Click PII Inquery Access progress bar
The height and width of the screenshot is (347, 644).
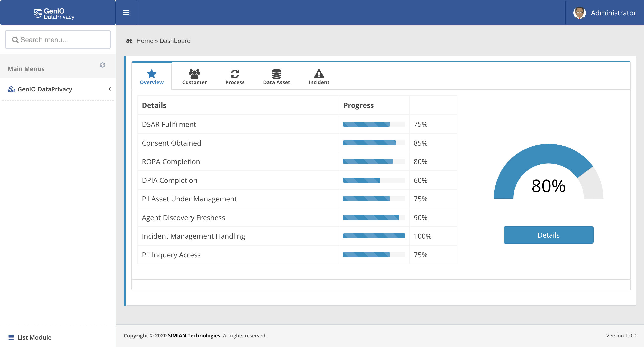click(374, 255)
